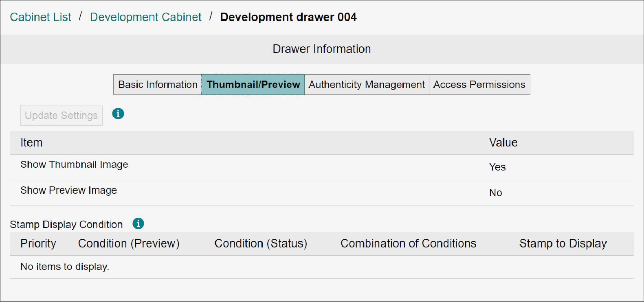Go to the Access Permissions tab
Viewport: 644px width, 302px height.
point(479,85)
